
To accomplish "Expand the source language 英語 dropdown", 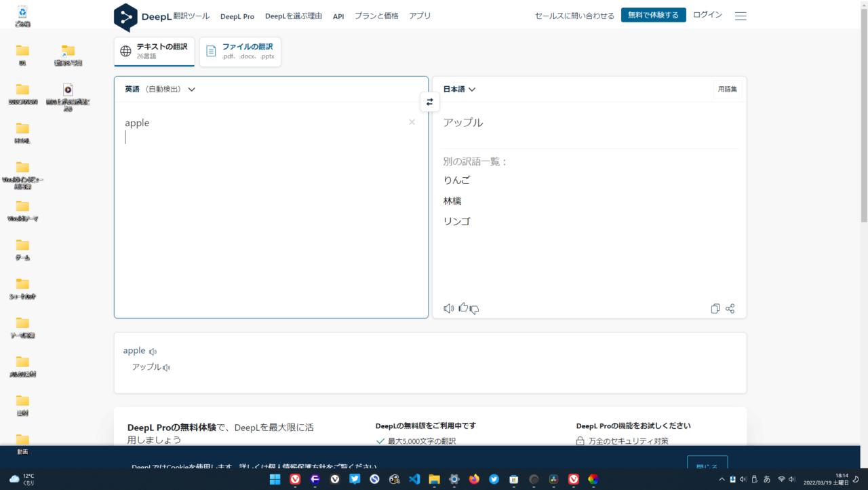I will pos(160,89).
